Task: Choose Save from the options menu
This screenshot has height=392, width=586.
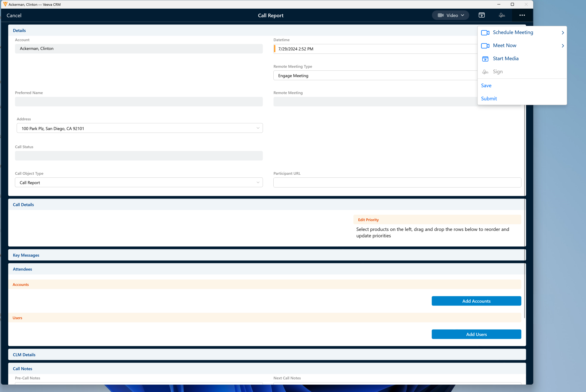Action: tap(486, 86)
